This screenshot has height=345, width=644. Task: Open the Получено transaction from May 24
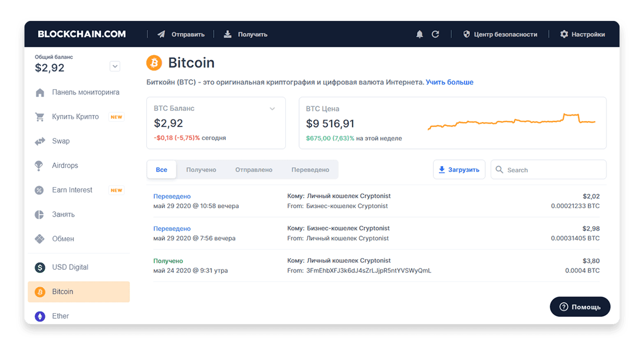click(376, 266)
